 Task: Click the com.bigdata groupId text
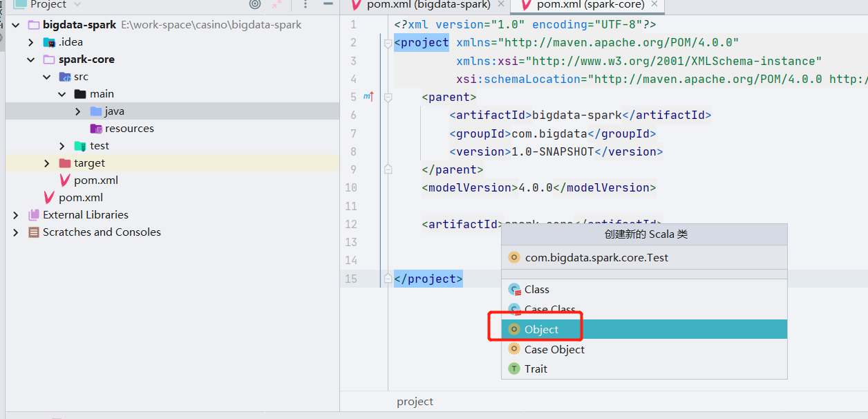[x=549, y=133]
